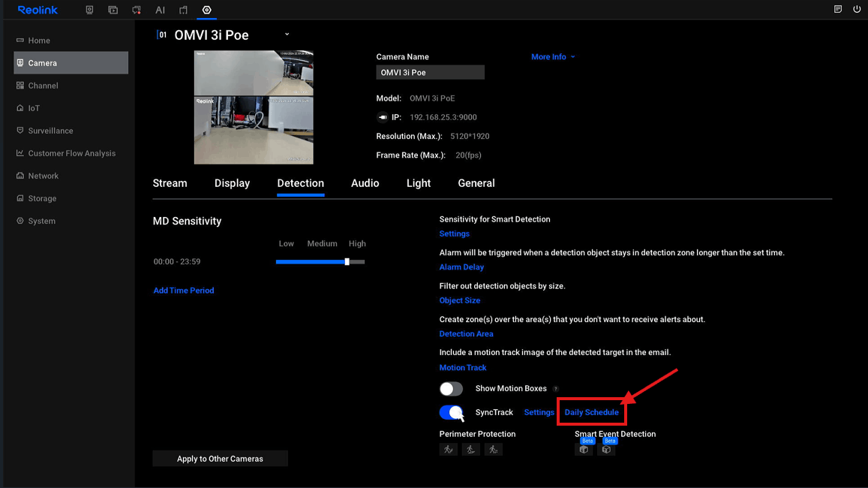Click the 00:00 - 23:59 time period
868x488 pixels.
pyautogui.click(x=177, y=261)
